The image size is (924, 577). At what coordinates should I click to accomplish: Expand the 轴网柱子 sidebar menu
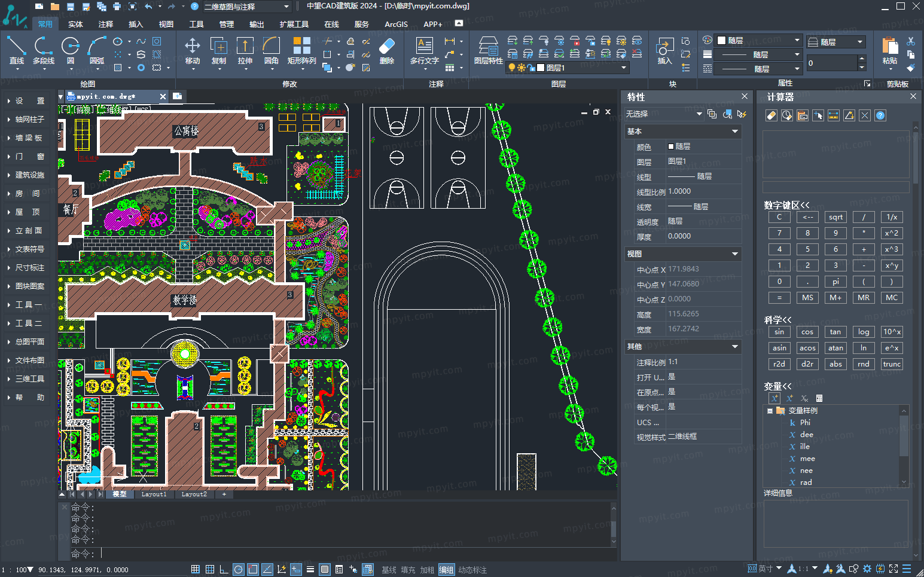click(x=26, y=120)
